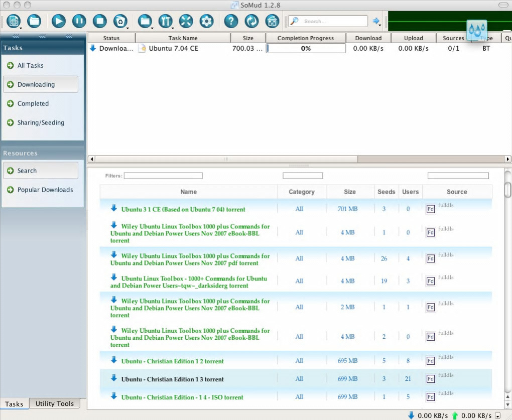Select Downloading in the sidebar
The image size is (512, 420).
tap(41, 84)
